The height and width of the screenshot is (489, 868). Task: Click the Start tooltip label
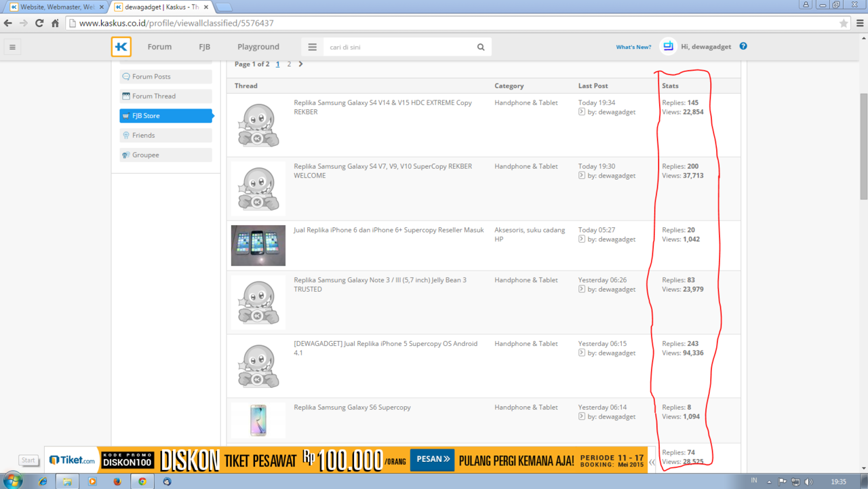tap(28, 460)
